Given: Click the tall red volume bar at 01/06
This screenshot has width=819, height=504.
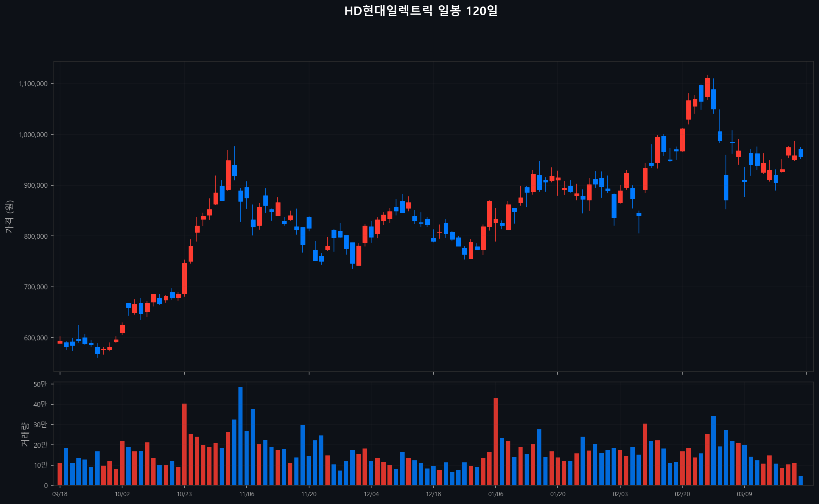Looking at the screenshot, I should pos(496,442).
